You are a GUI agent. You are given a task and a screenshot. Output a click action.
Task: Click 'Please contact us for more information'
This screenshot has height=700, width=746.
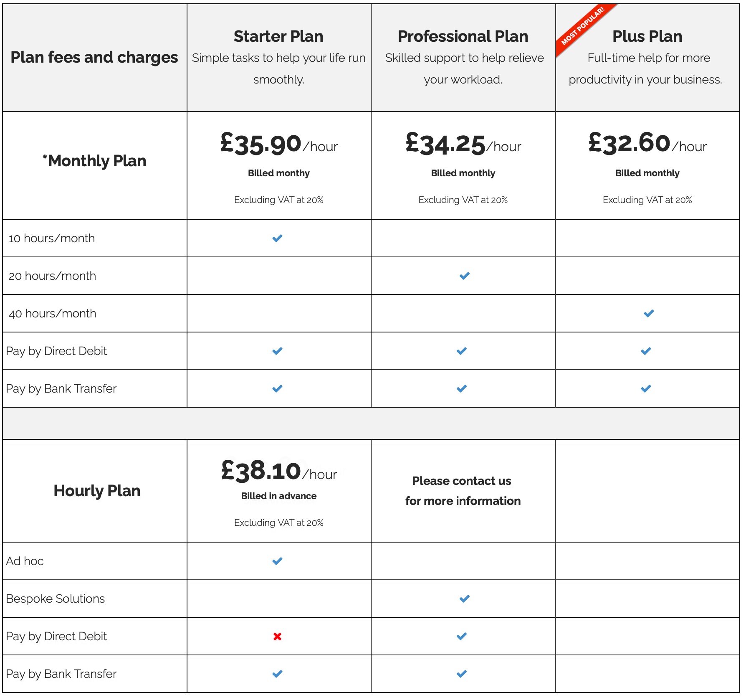[x=463, y=491]
